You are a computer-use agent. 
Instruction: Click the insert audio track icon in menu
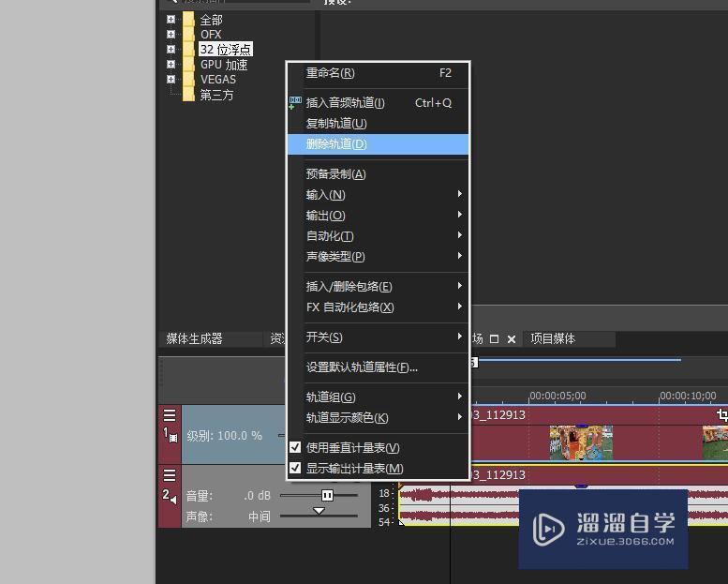(295, 103)
